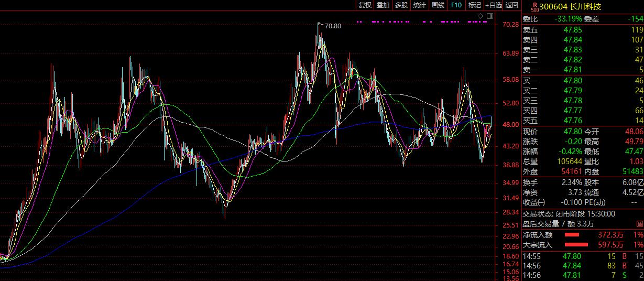This screenshot has width=644, height=281.
Task: Open the 多股 multi-stock view
Action: [401, 5]
